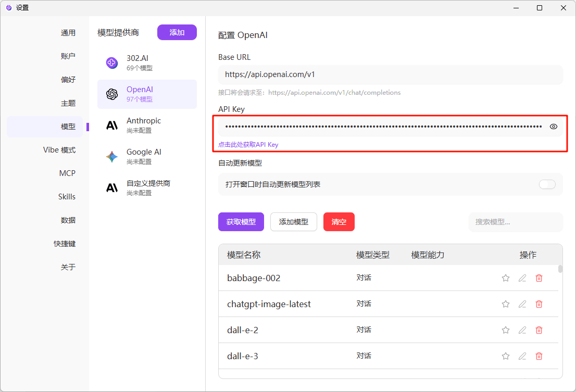576x392 pixels.
Task: Click the 添加 provider button
Action: click(177, 32)
